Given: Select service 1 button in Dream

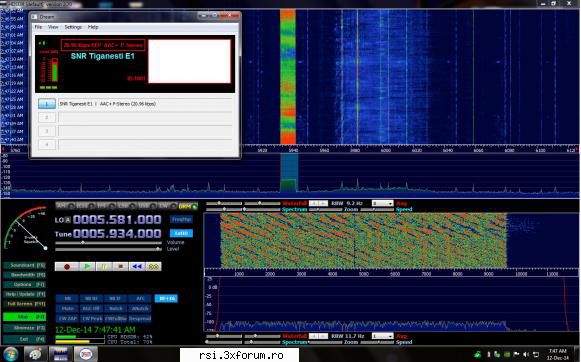Looking at the screenshot, I should tap(47, 104).
